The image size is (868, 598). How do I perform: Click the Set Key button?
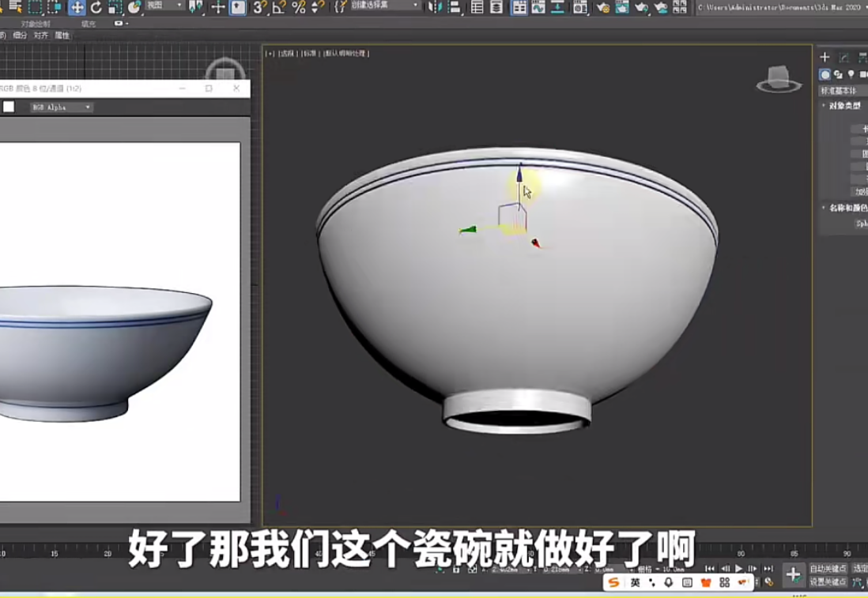[x=827, y=581]
